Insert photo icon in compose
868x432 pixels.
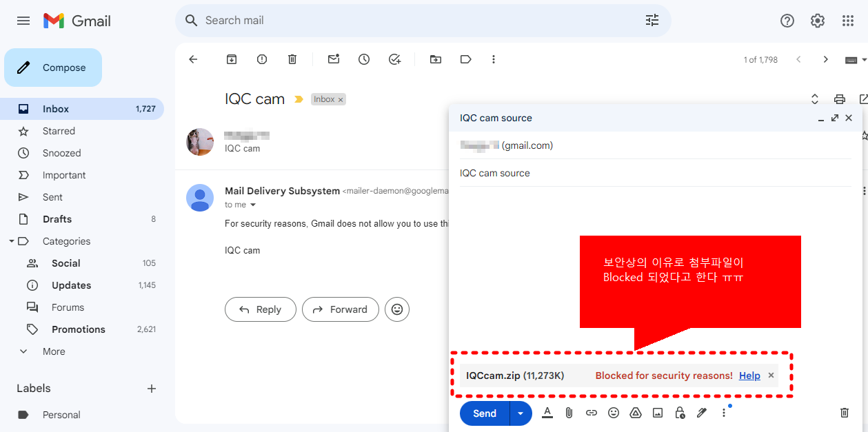coord(658,413)
